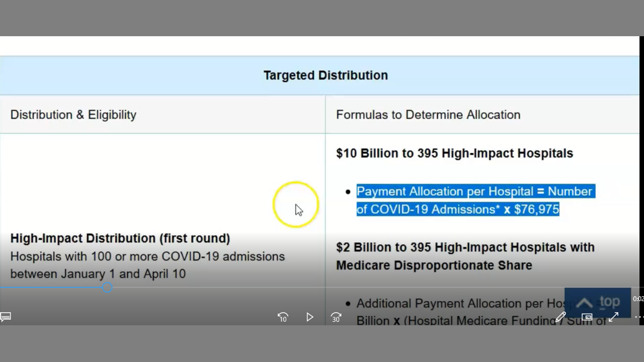Screen dimensions: 644x362
Task: Select the "Formulas to Determine Allocation" column header
Action: 428,115
